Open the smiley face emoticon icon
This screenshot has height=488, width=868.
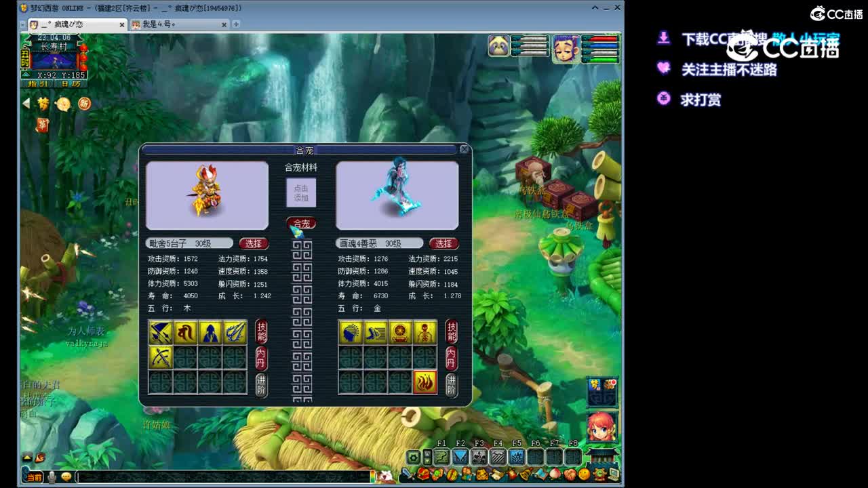[584, 474]
